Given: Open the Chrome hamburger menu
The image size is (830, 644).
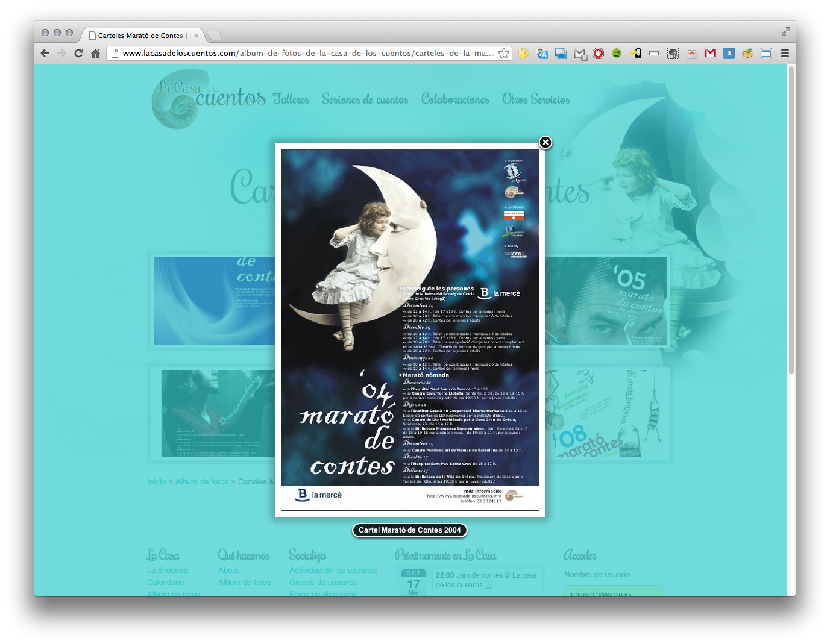Looking at the screenshot, I should pos(785,53).
